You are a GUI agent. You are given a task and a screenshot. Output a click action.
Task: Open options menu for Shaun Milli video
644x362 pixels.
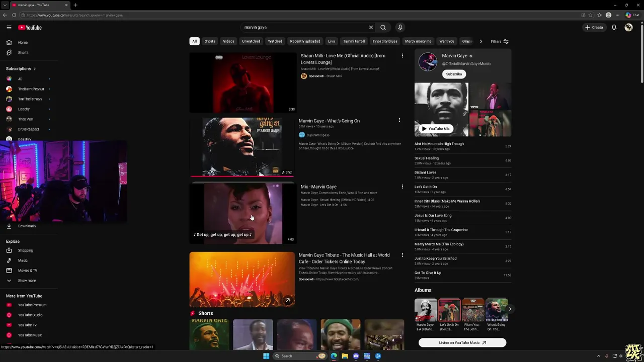coord(402,56)
